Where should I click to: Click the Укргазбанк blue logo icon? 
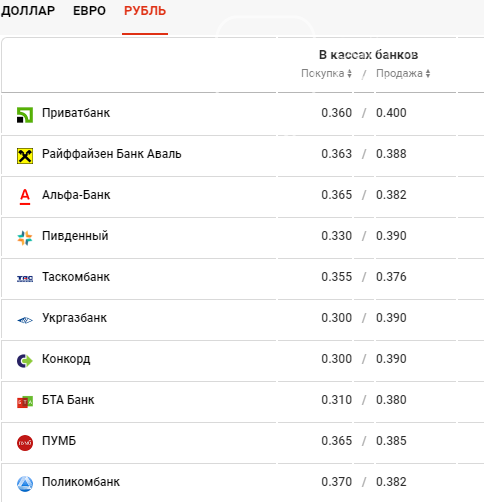(x=25, y=320)
